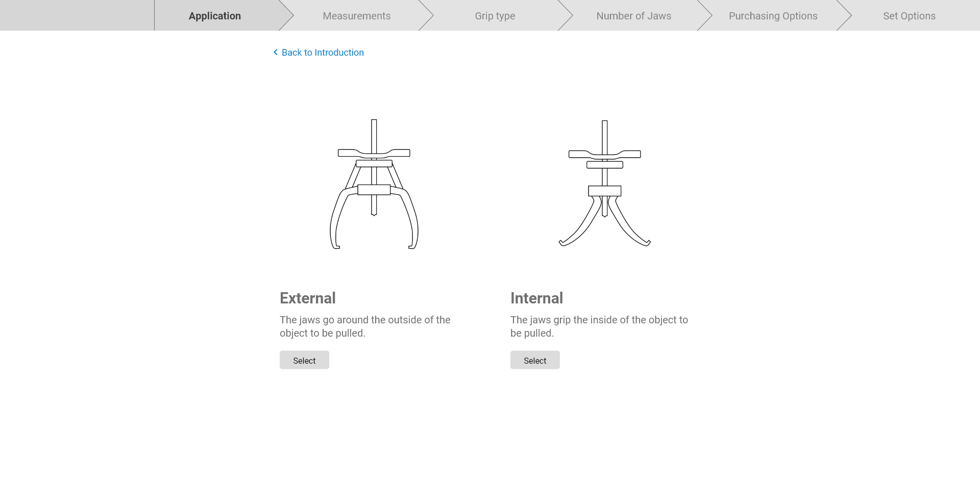Go to the Measurements step
980x496 pixels.
[x=356, y=16]
